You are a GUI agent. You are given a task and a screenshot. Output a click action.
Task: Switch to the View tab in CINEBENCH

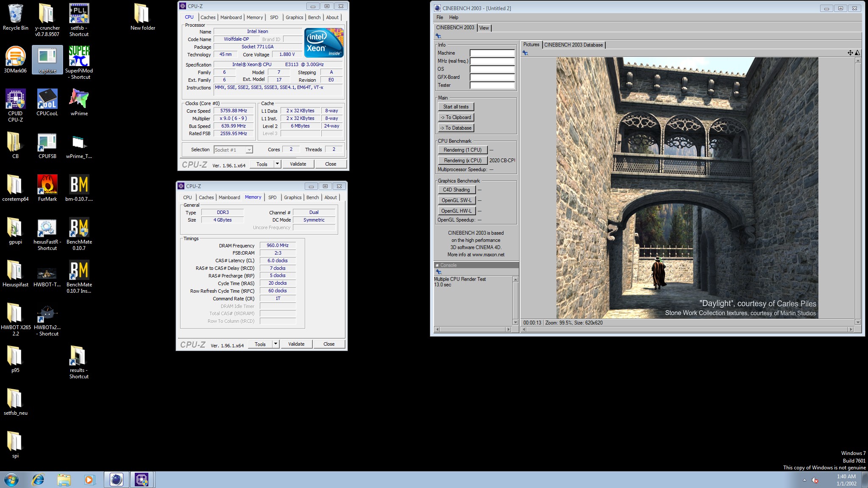484,28
